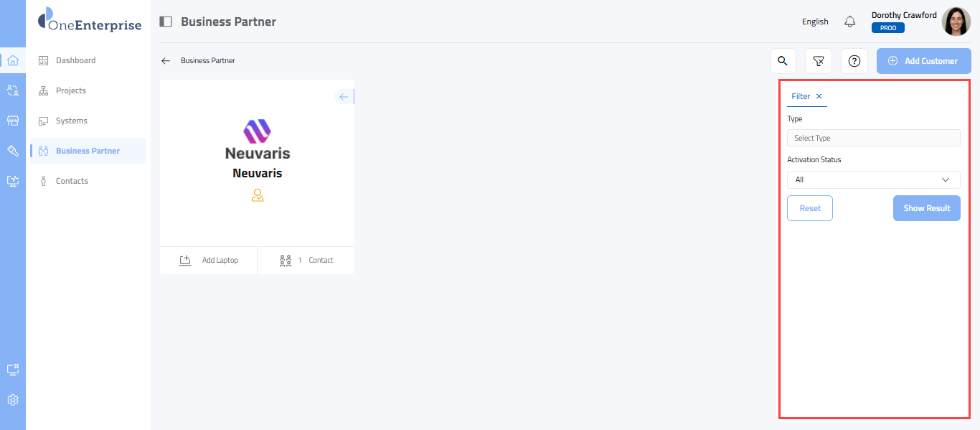
Task: Click the back arrow beside Business Partner breadcrumb
Action: pyautogui.click(x=166, y=61)
